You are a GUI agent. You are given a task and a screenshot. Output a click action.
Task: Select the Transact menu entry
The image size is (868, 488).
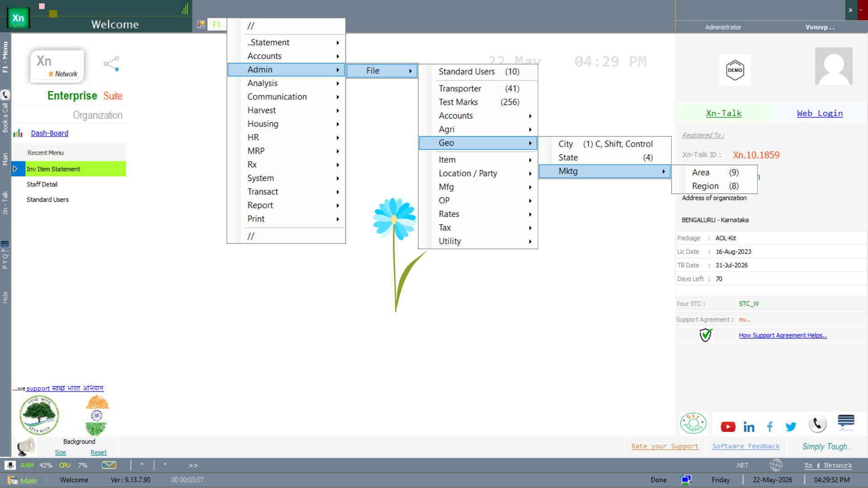point(286,192)
